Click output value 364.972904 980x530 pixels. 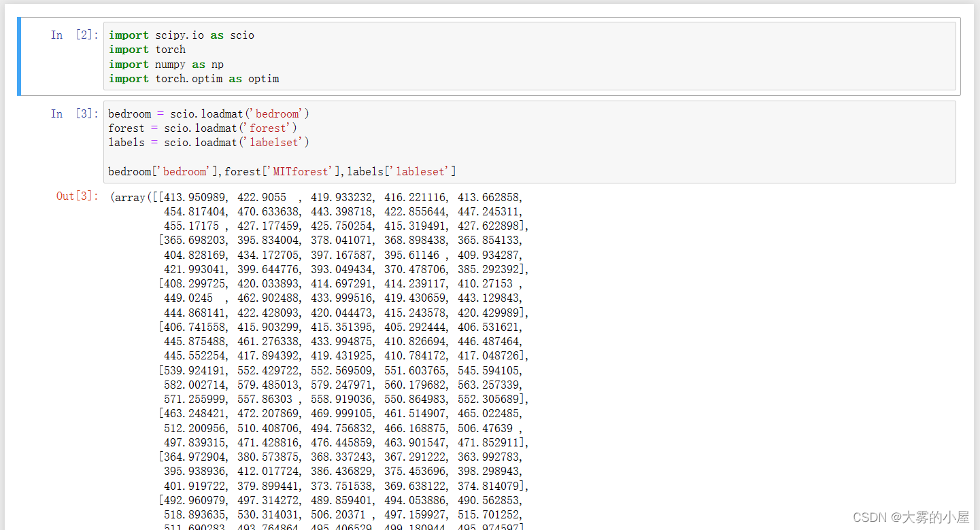pyautogui.click(x=194, y=457)
